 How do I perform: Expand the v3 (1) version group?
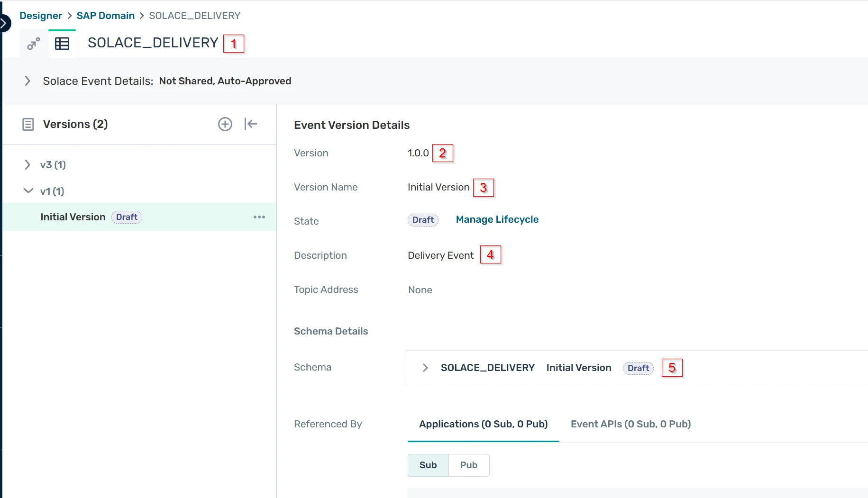pos(27,165)
